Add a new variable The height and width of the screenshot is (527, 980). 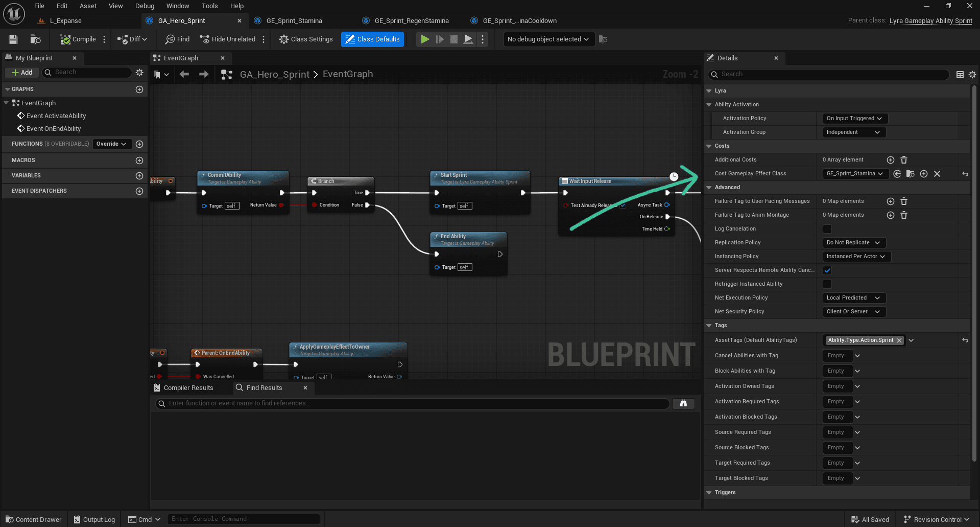[x=139, y=176]
